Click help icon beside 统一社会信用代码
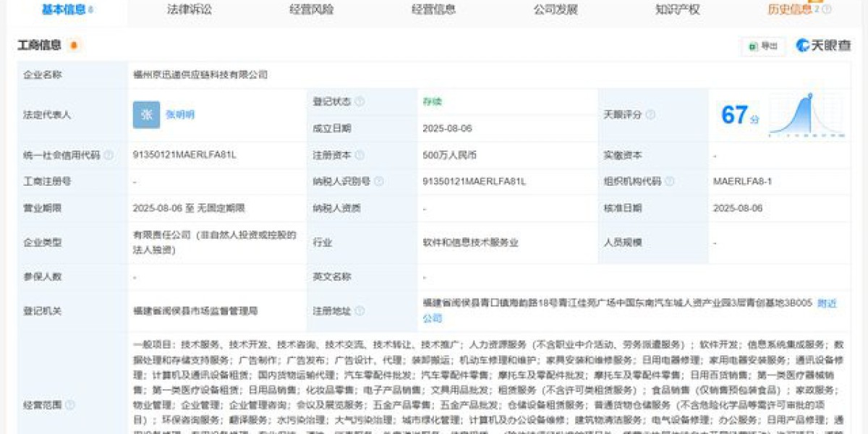Screen dimensions: 868x434 pos(107,154)
